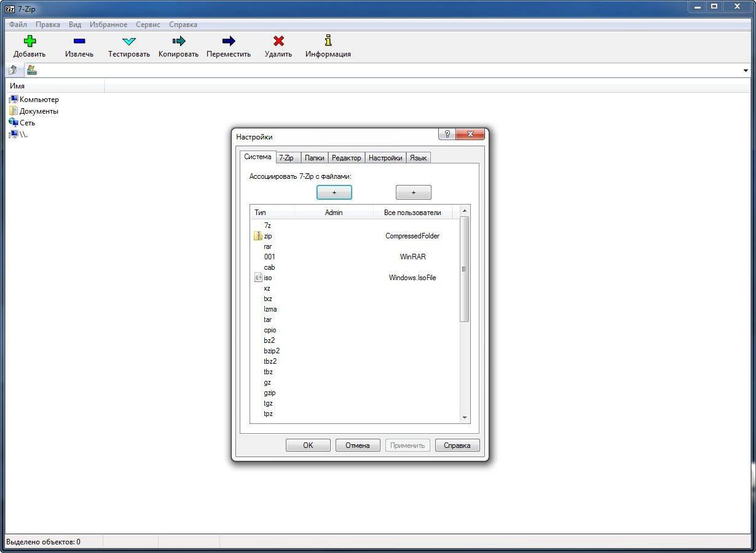Click the red Удалить cross icon
Screen dimensions: 756x553
(278, 41)
